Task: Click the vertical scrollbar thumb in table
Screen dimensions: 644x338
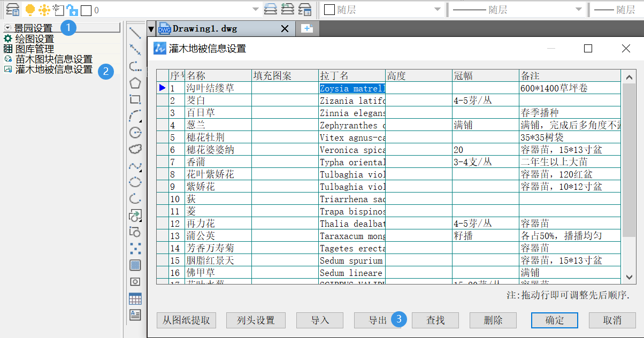Action: pyautogui.click(x=629, y=160)
